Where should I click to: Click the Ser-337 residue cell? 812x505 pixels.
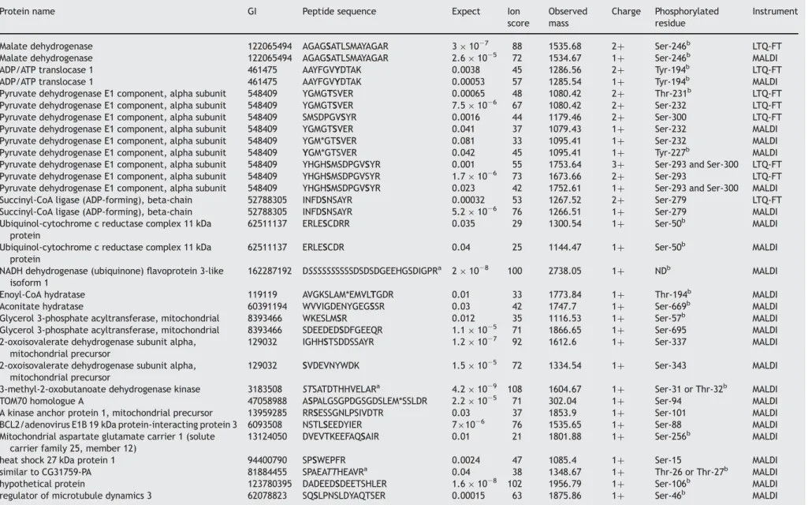coord(670,342)
